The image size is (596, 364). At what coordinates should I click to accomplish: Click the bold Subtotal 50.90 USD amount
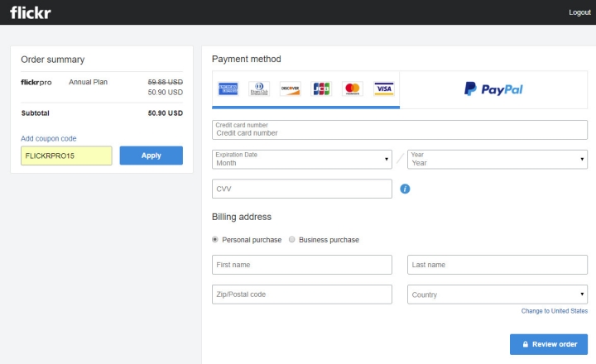[x=166, y=113]
